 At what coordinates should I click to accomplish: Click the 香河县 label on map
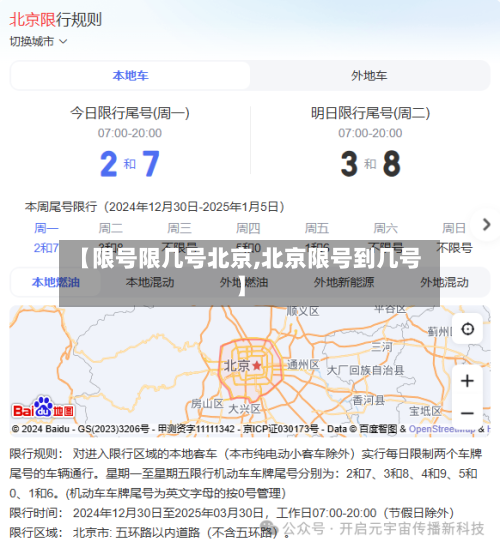[368, 400]
